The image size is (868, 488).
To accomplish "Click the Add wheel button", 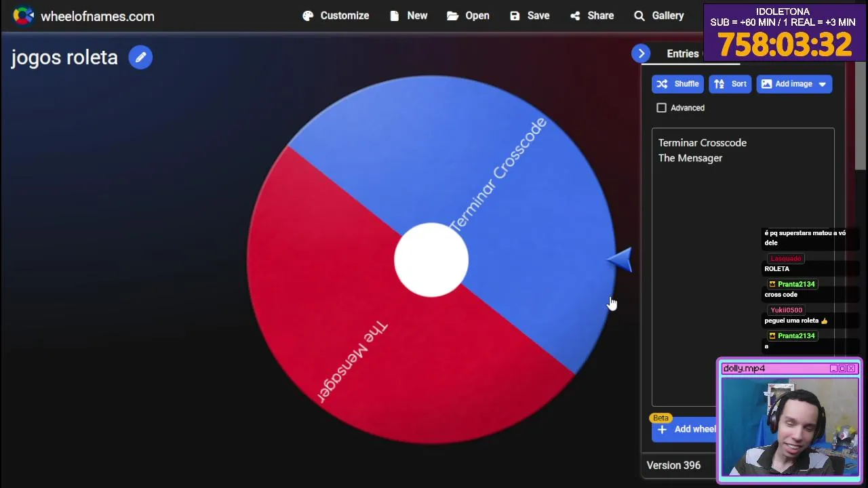I will (x=685, y=429).
